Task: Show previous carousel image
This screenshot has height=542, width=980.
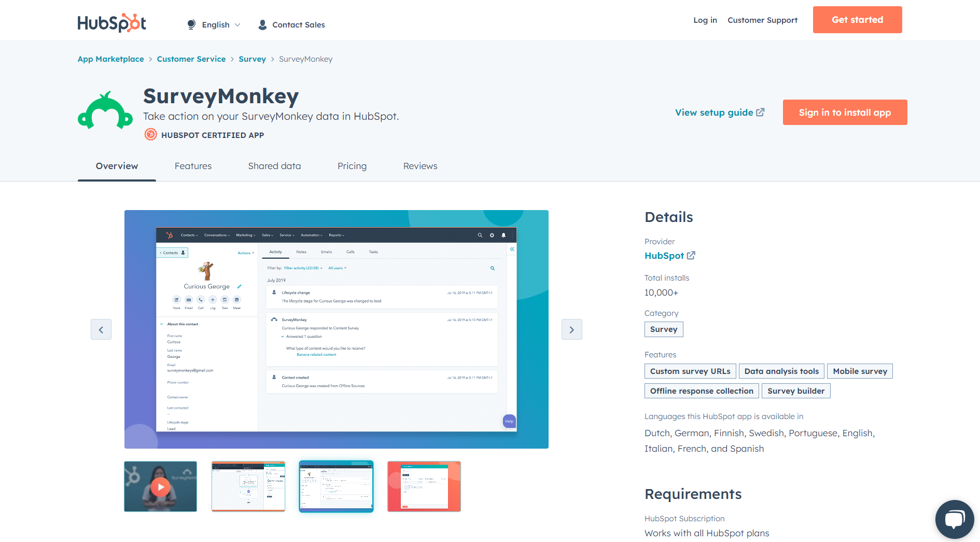Action: click(101, 329)
